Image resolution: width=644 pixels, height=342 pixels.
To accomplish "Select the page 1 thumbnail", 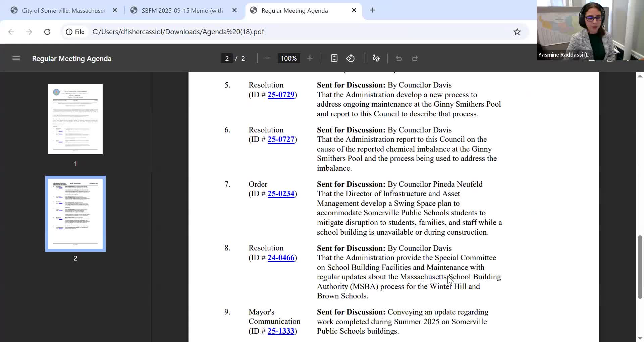I will 75,119.
